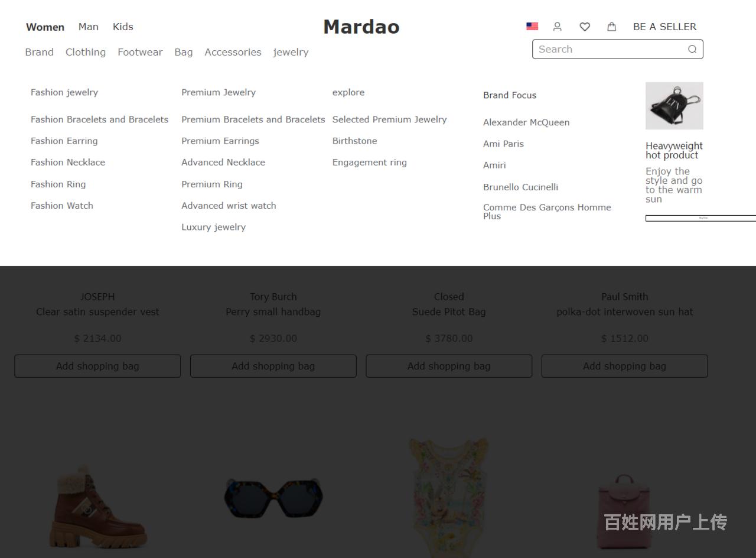The height and width of the screenshot is (558, 756).
Task: Open Selected Premium Jewelry
Action: point(389,119)
